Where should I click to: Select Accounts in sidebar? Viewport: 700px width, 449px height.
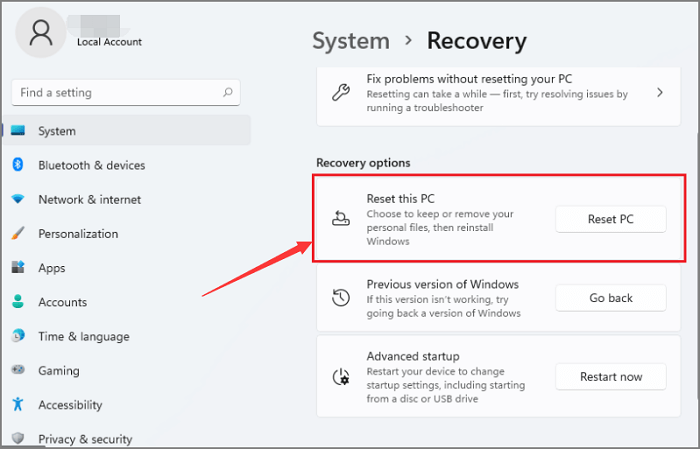[127, 301]
